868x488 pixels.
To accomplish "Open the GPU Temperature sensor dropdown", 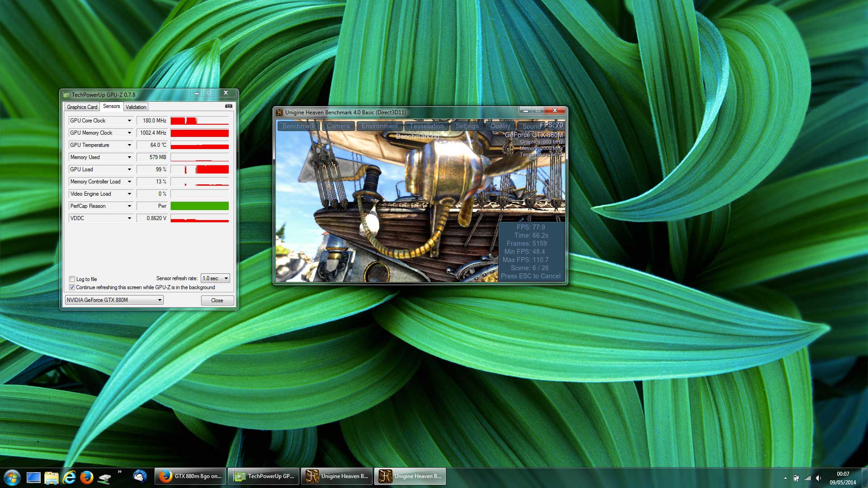I will click(x=129, y=145).
